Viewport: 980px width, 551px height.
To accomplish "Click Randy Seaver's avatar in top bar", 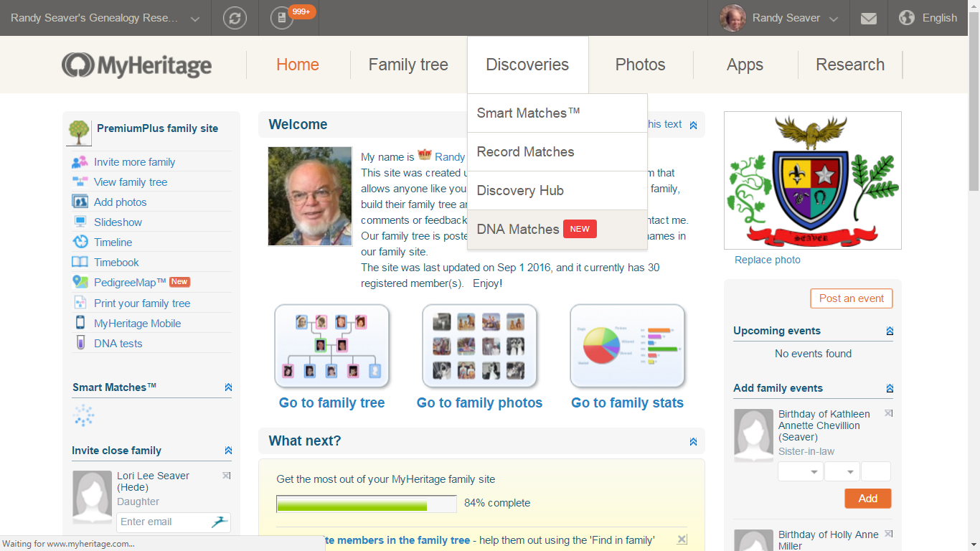I will point(733,18).
